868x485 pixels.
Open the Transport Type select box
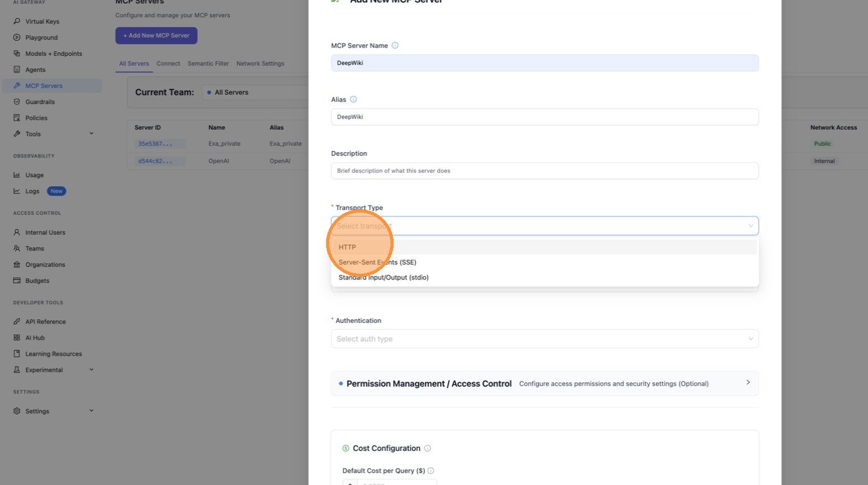point(544,226)
